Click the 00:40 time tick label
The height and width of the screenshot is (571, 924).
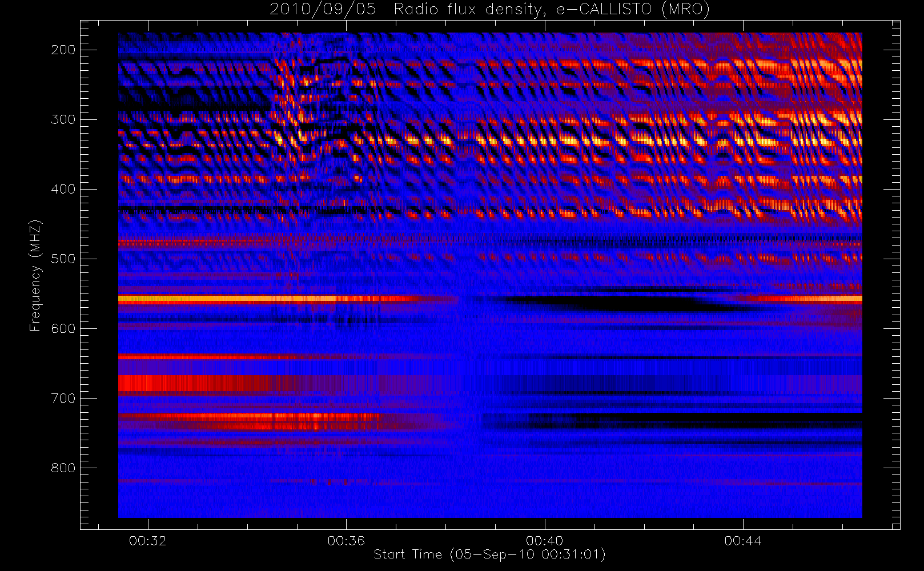pyautogui.click(x=545, y=541)
